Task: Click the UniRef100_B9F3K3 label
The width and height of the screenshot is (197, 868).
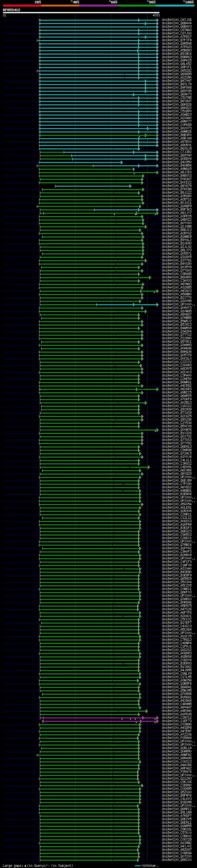Action: pyautogui.click(x=177, y=210)
